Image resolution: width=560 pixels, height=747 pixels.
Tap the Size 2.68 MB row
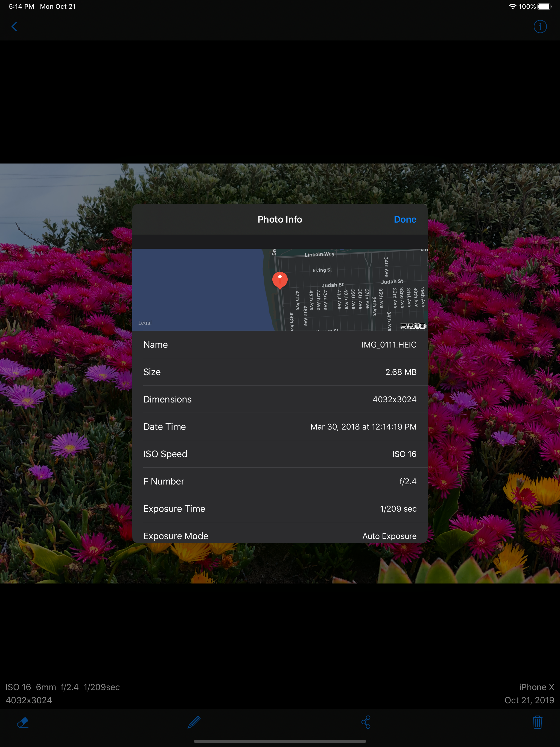[x=280, y=372]
